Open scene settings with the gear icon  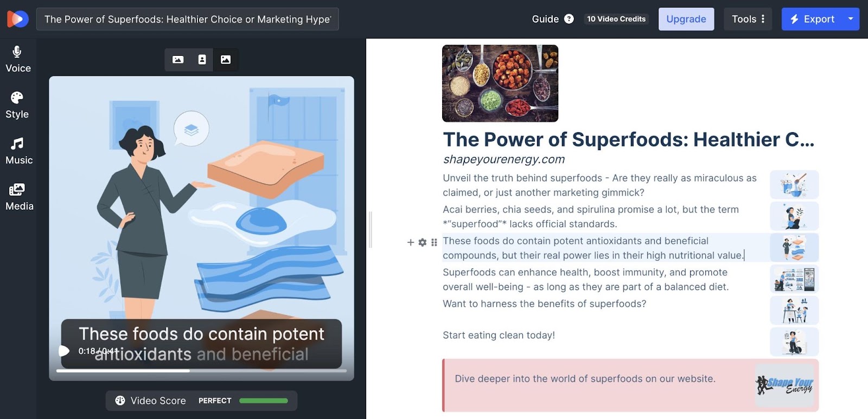coord(422,242)
